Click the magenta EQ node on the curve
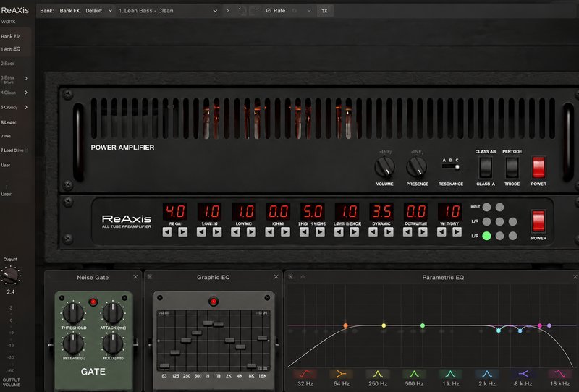Viewport: 579px width, 392px height. [540, 325]
